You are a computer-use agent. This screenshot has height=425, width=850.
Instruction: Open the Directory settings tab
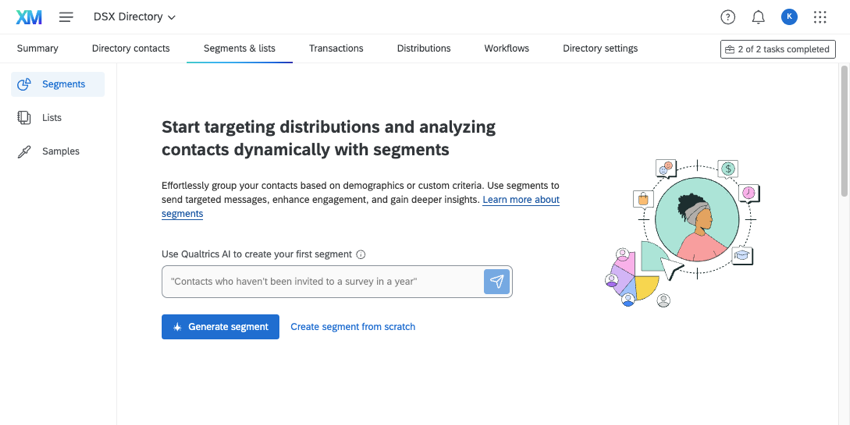point(600,48)
